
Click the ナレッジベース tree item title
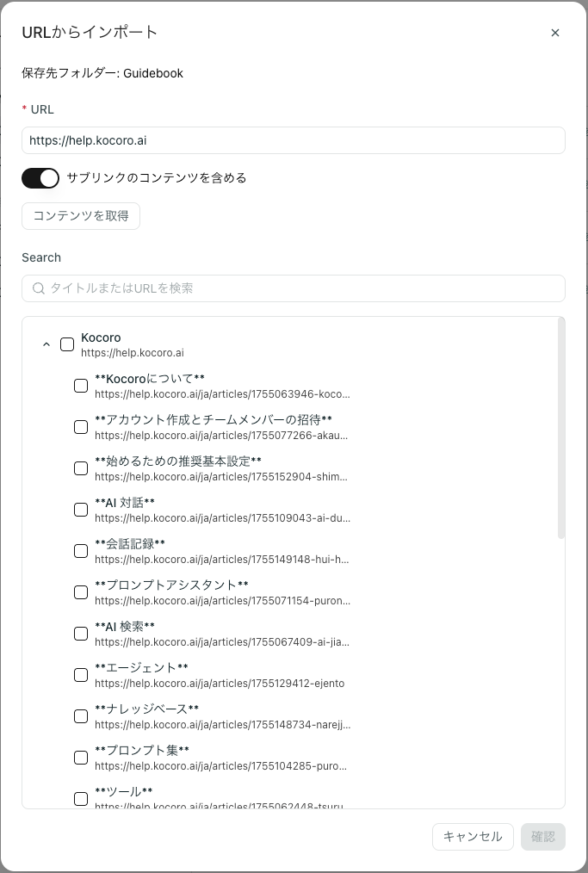(x=146, y=709)
